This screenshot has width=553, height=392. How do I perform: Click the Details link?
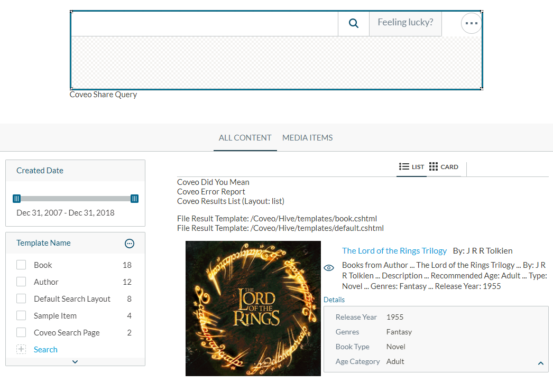[x=334, y=300]
